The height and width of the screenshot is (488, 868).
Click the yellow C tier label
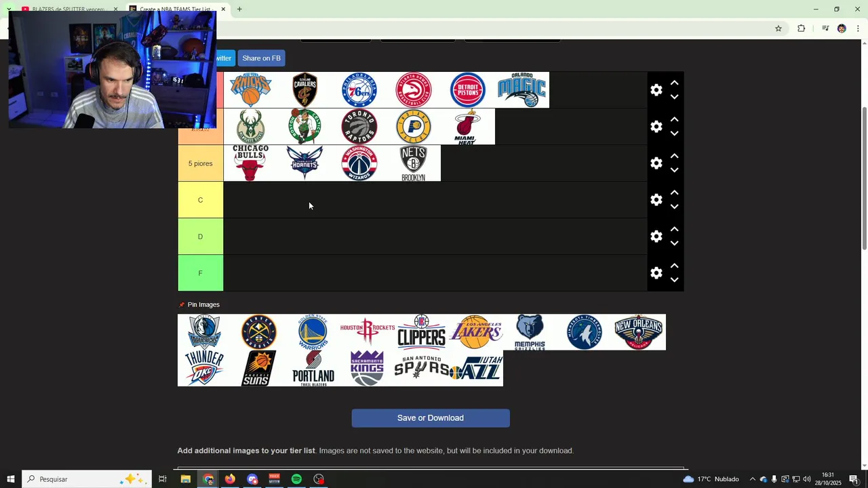(200, 200)
